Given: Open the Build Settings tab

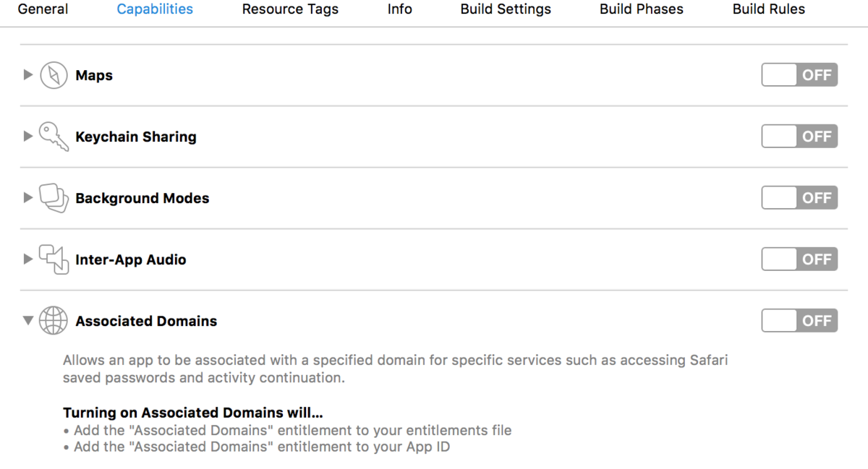Looking at the screenshot, I should 506,9.
